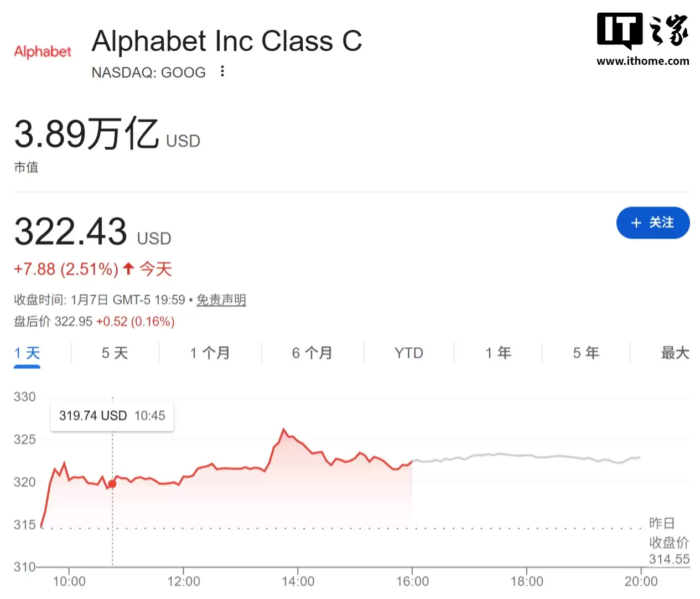
Task: Open the 免责声明 disclaimer link
Action: tap(221, 299)
